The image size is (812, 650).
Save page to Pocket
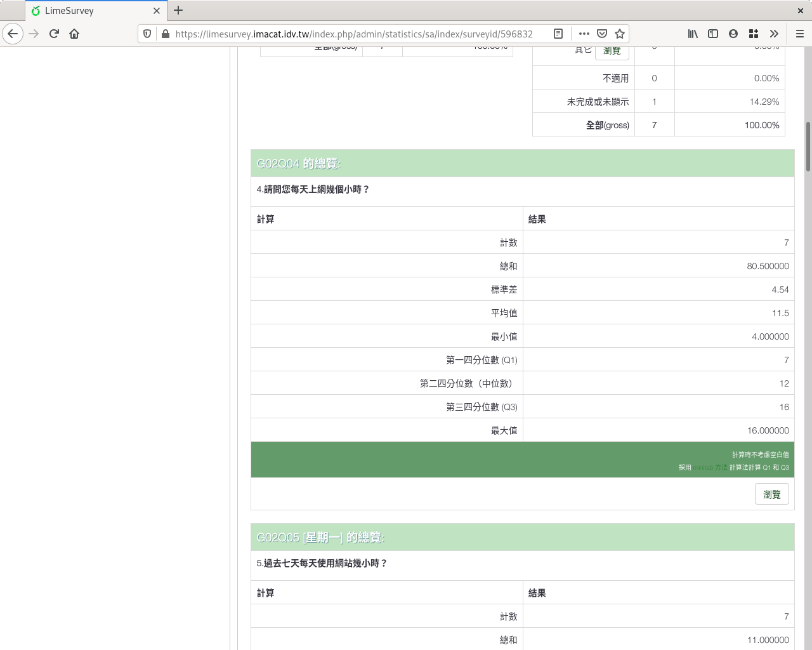[x=602, y=34]
